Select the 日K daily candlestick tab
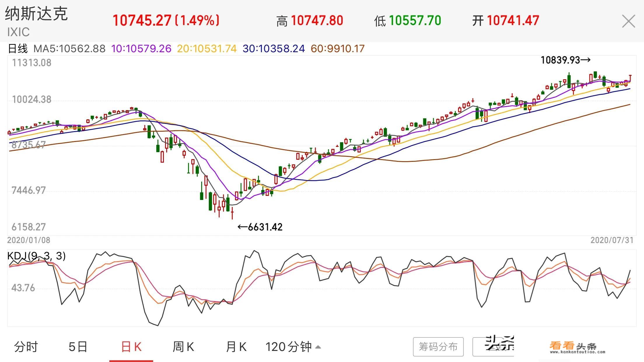The image size is (644, 362). [x=131, y=347]
